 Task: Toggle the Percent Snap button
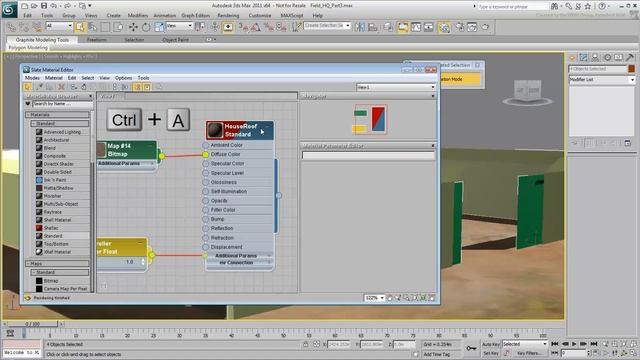tap(269, 27)
